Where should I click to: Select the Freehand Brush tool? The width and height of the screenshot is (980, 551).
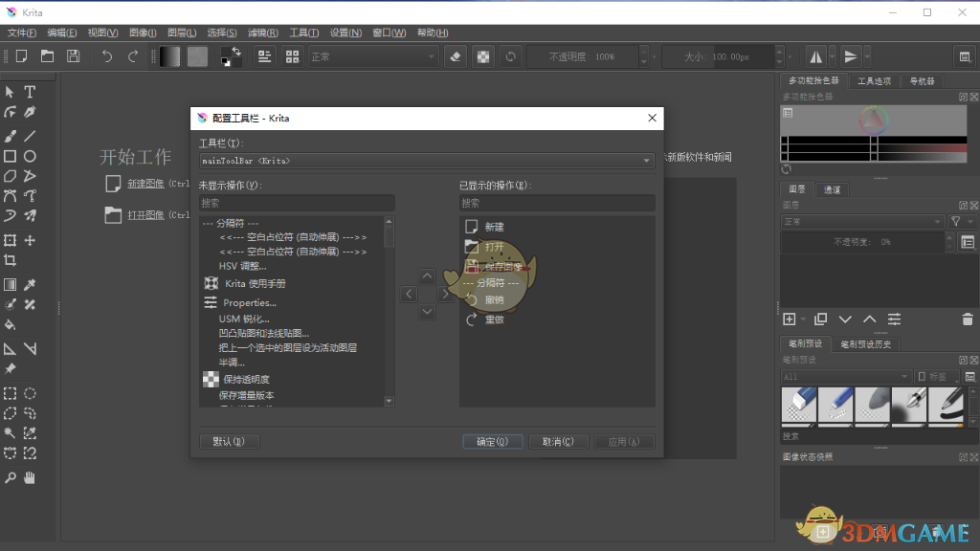point(10,135)
